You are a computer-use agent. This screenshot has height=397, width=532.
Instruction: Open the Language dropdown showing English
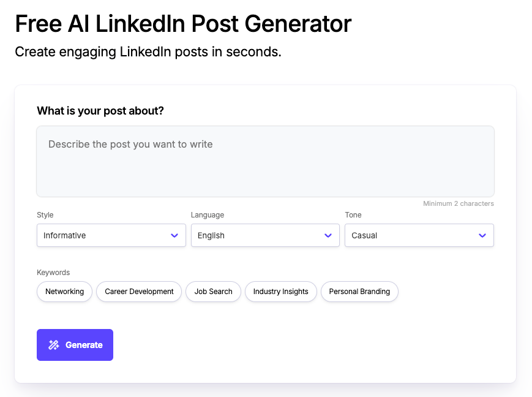264,235
